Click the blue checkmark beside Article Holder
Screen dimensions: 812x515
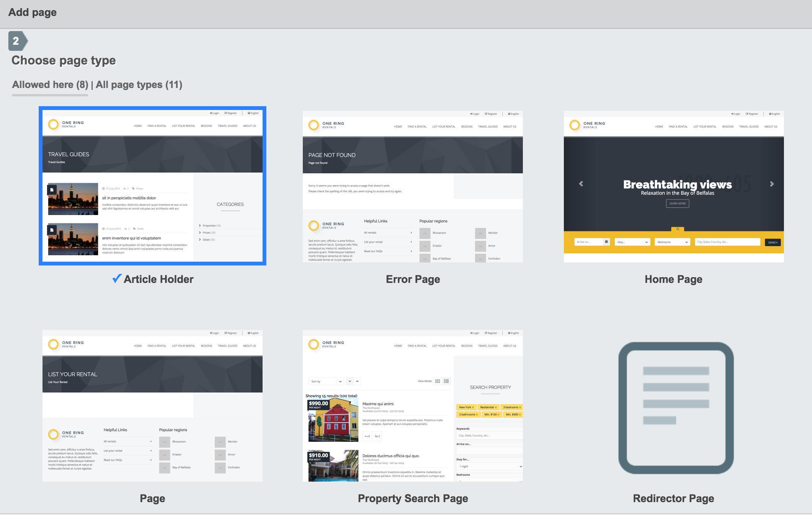[x=117, y=279]
